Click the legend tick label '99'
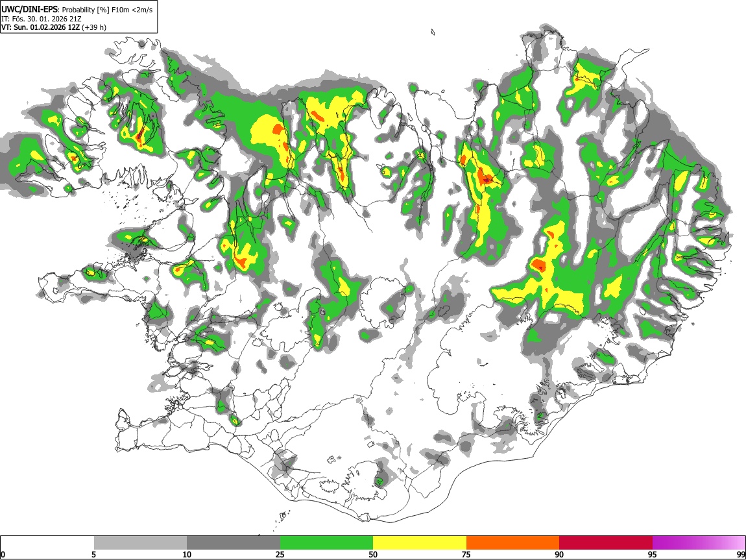746x560 pixels. [741, 554]
